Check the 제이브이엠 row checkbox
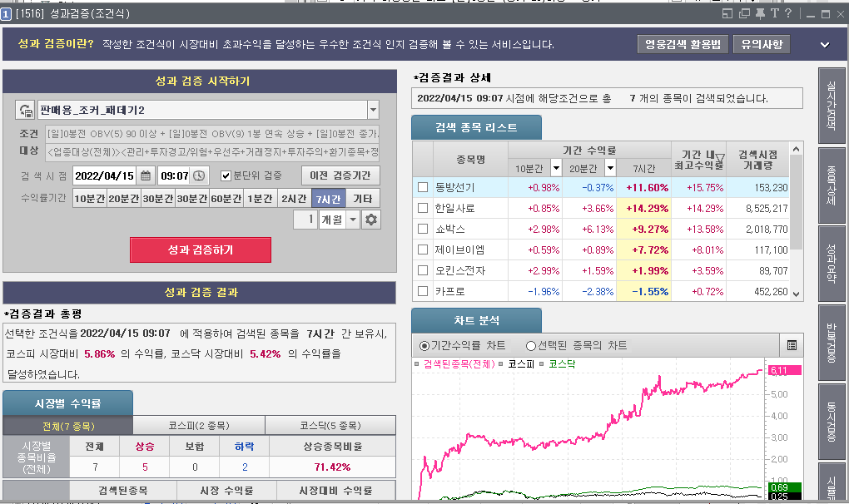The height and width of the screenshot is (504, 849). pyautogui.click(x=423, y=250)
